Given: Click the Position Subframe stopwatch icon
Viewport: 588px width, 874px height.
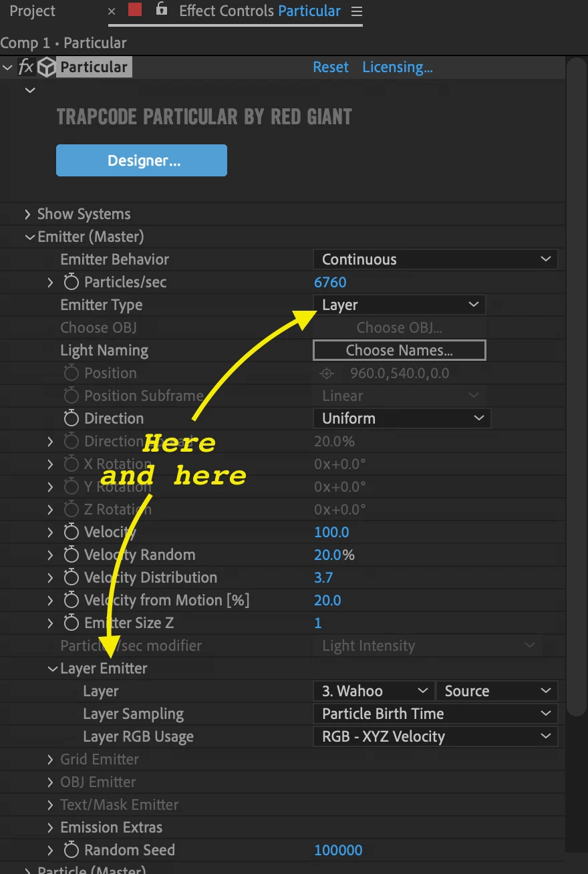Looking at the screenshot, I should [71, 396].
